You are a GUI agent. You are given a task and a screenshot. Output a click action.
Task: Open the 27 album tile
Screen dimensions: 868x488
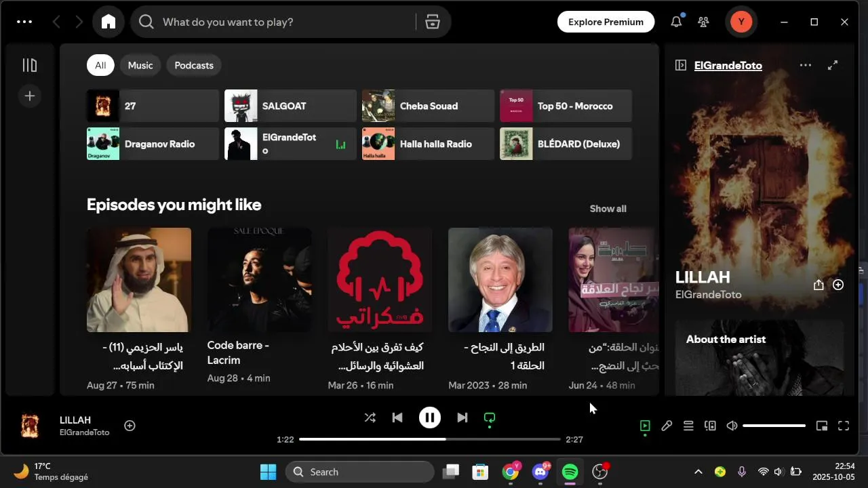pos(153,106)
